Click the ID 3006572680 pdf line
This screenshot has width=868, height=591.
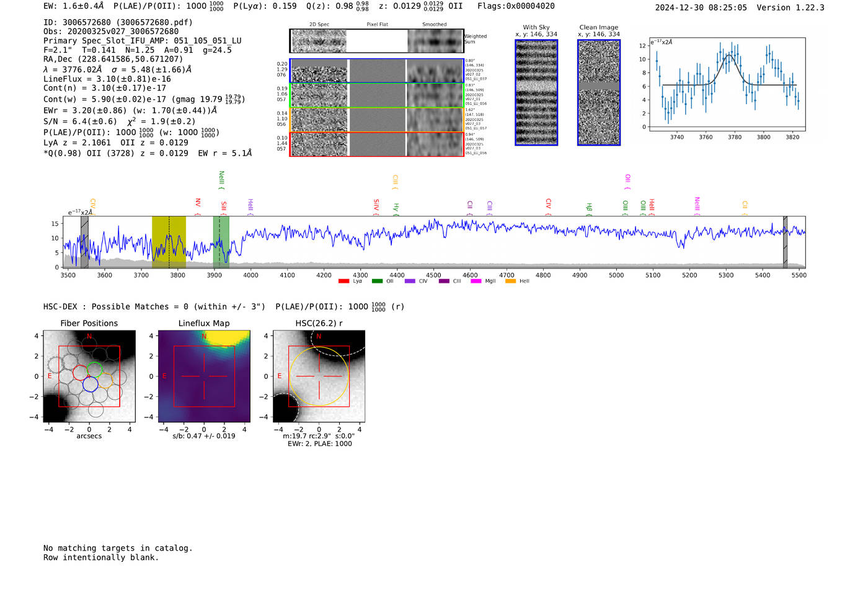[118, 22]
